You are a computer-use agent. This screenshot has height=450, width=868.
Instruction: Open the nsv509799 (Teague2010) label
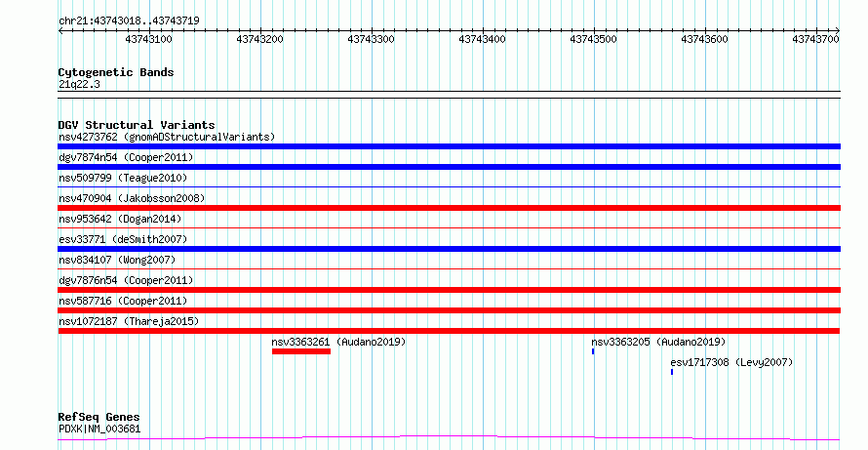click(x=123, y=178)
